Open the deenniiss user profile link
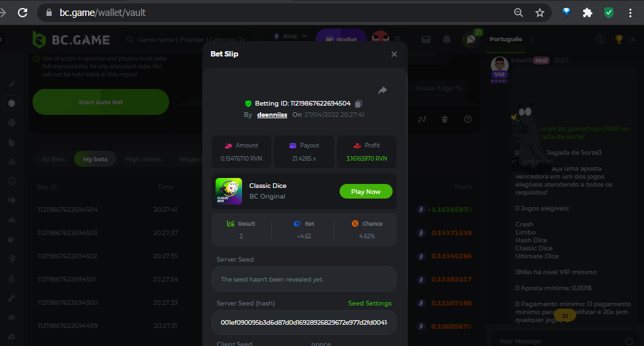This screenshot has width=644, height=346. click(273, 115)
